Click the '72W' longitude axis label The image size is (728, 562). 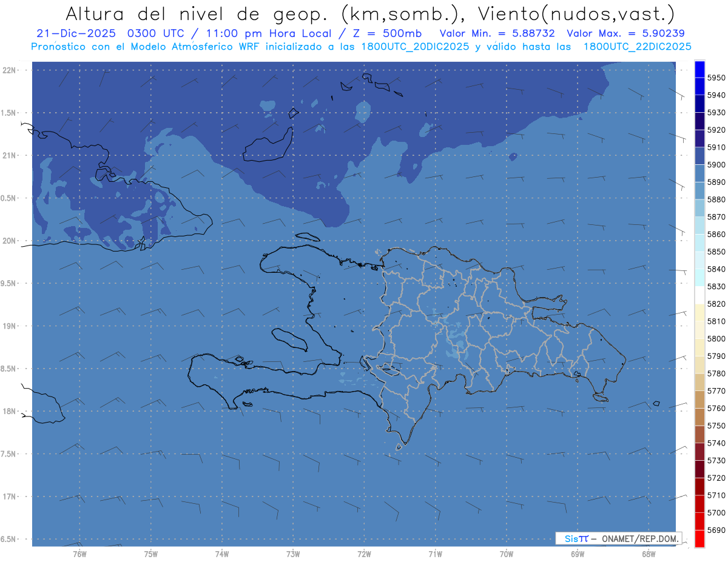tap(364, 554)
